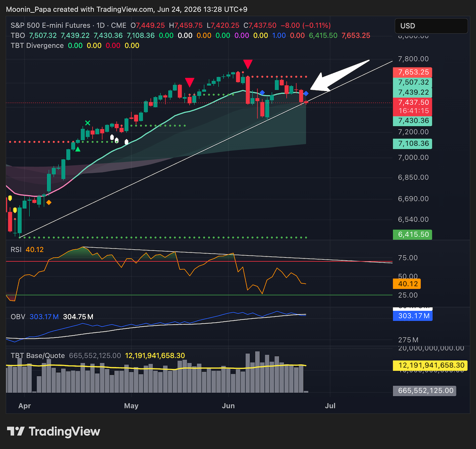The width and height of the screenshot is (476, 449).
Task: Click the 6,690.00 price scale value
Action: (x=413, y=198)
